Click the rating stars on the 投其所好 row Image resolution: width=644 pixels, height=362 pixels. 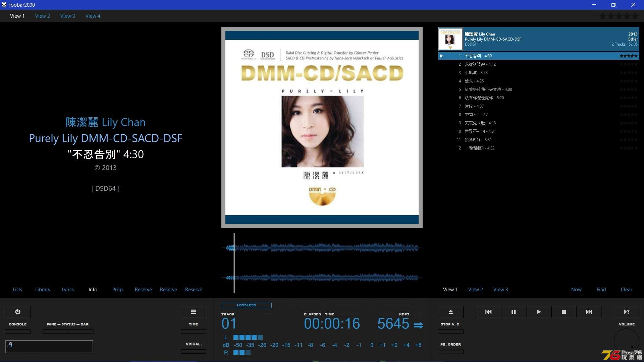click(x=629, y=140)
